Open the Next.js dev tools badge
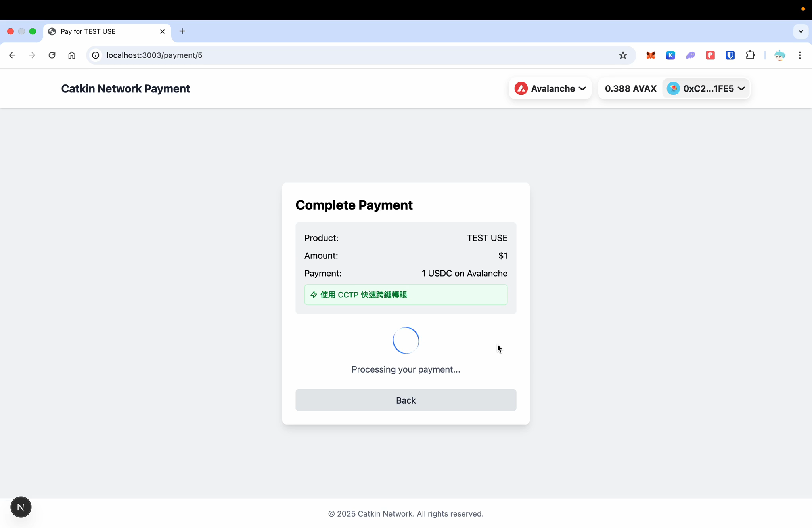This screenshot has height=528, width=812. click(21, 507)
